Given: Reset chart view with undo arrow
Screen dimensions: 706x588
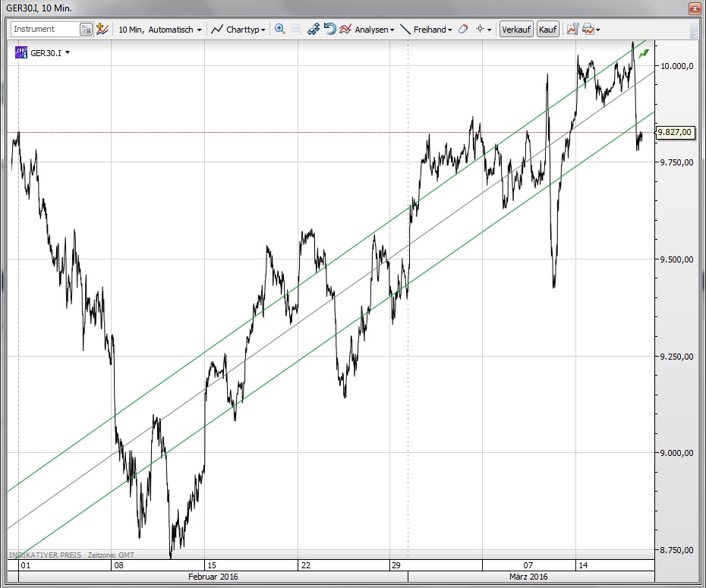Looking at the screenshot, I should 329,30.
